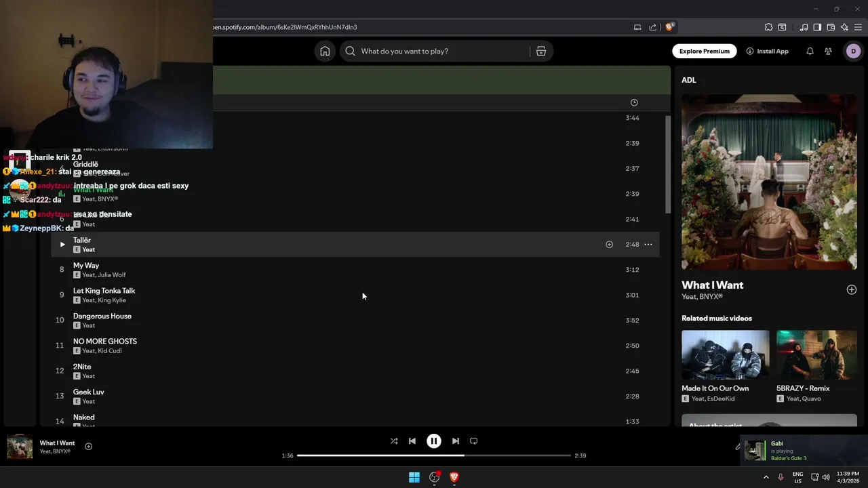Click the ADL heading in side panel
The image size is (868, 488).
click(x=689, y=80)
